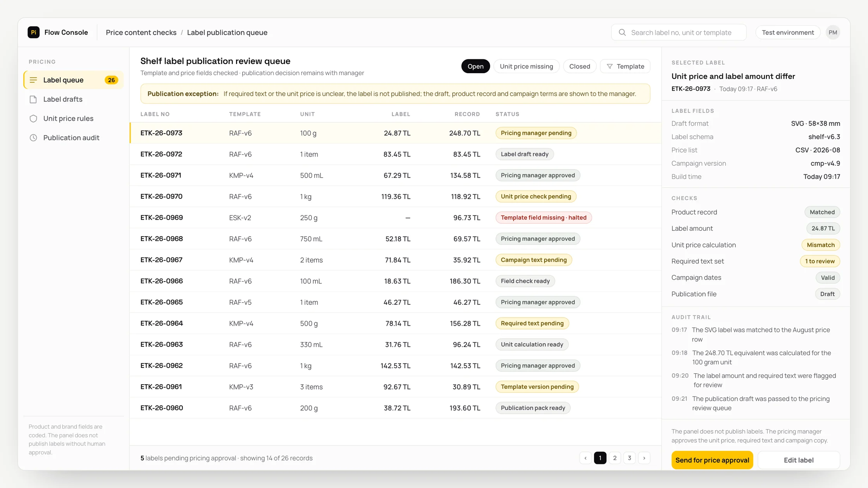
Task: Select row ETK-26-0964
Action: pyautogui.click(x=395, y=323)
